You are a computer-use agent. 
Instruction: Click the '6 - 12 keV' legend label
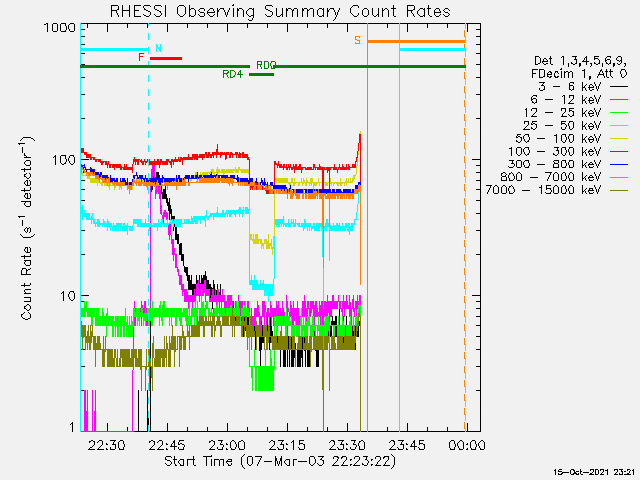566,100
